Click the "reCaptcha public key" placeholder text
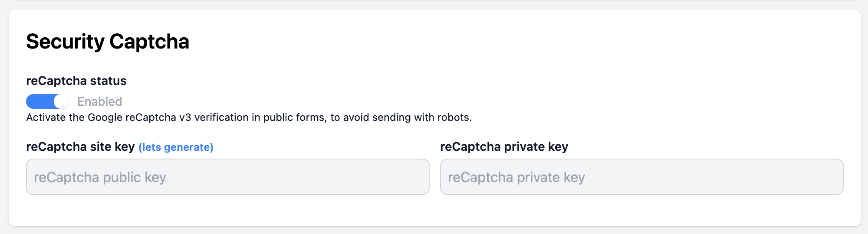The height and width of the screenshot is (234, 868). tap(100, 177)
